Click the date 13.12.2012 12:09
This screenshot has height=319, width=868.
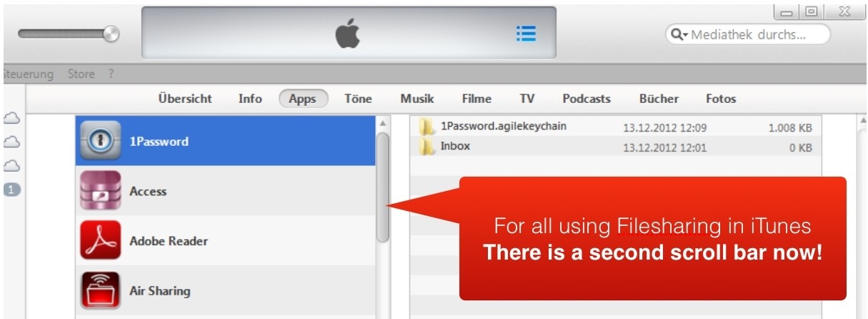664,128
